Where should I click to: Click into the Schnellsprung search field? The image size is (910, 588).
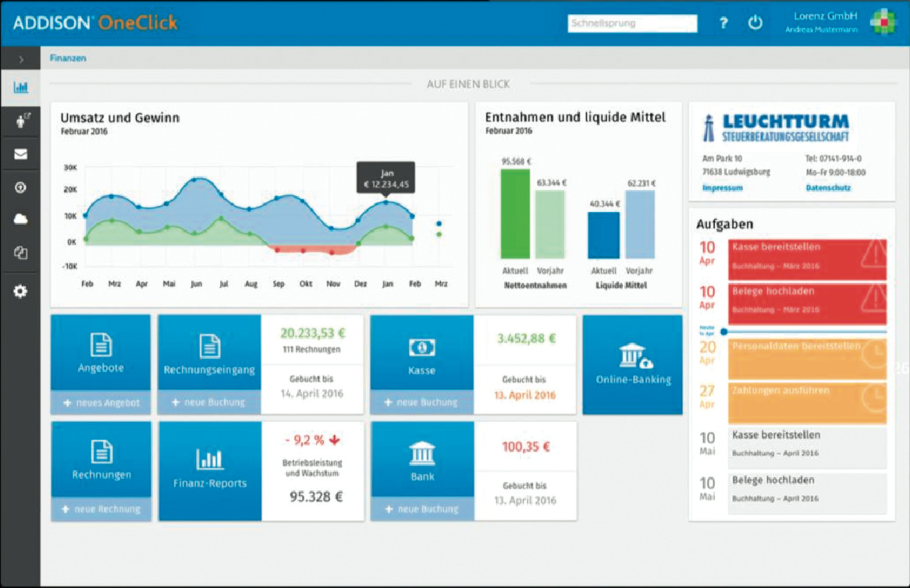(x=632, y=23)
